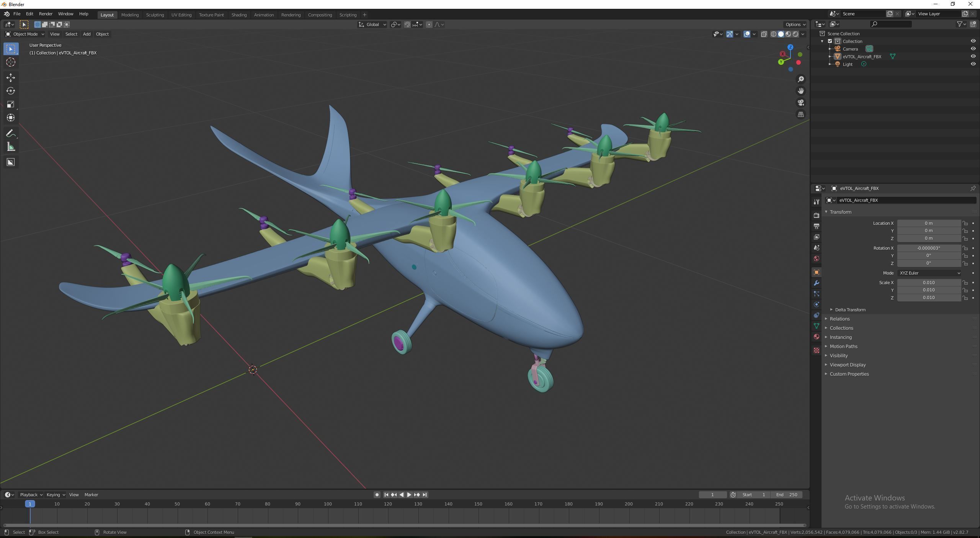Uncheck the Collection exclude checkbox

click(x=830, y=41)
